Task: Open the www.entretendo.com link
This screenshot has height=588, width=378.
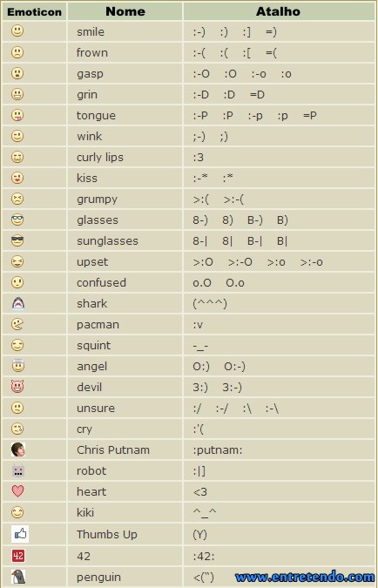Action: [x=305, y=577]
